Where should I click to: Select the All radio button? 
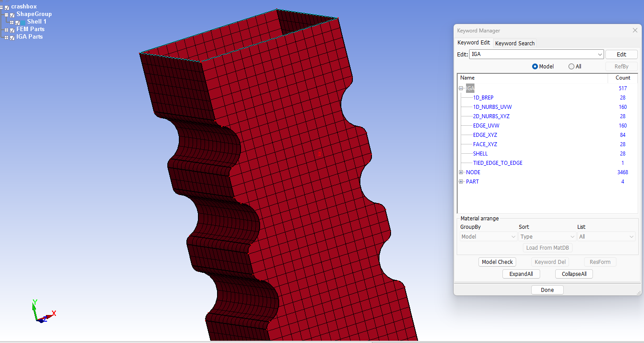tap(572, 66)
